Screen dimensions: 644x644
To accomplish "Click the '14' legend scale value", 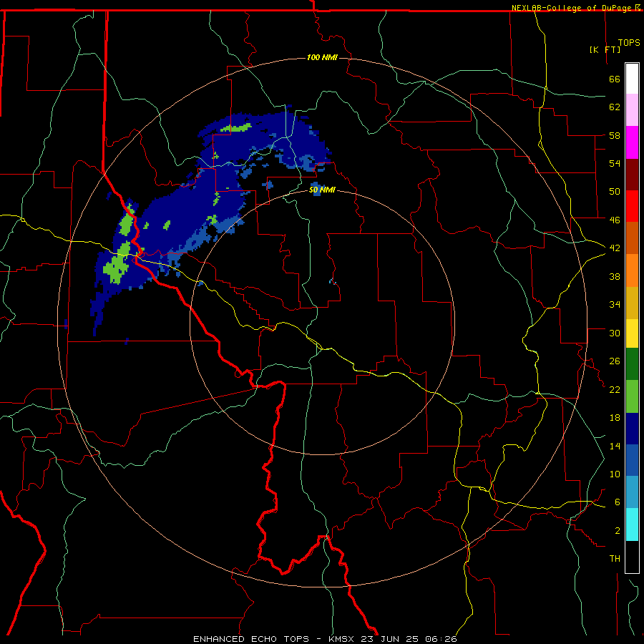I will [x=615, y=446].
